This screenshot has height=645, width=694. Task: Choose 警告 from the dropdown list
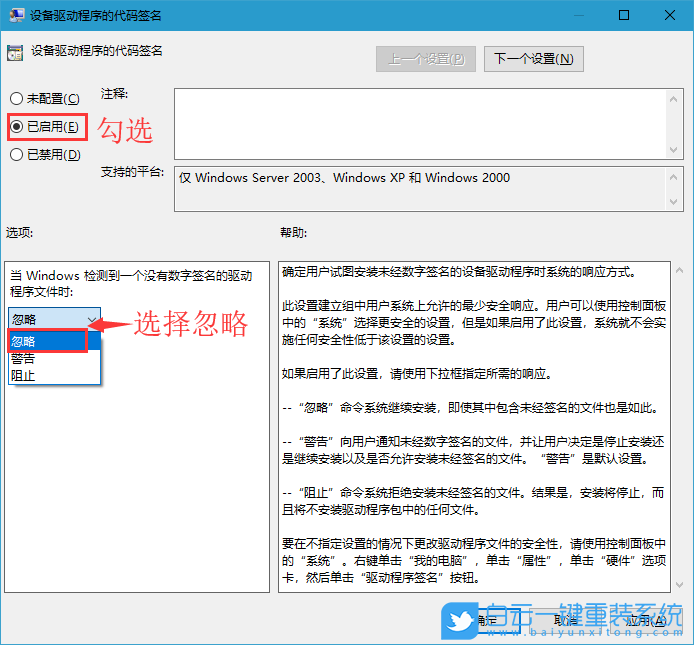tap(54, 358)
